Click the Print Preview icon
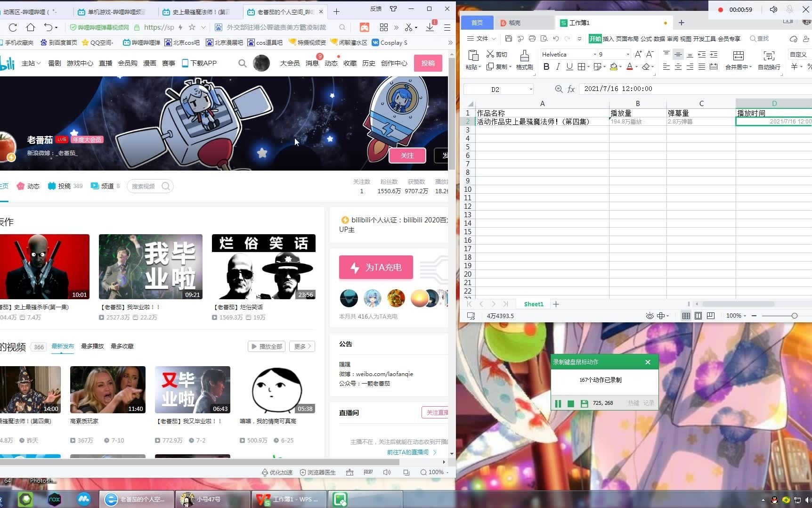 pos(545,39)
